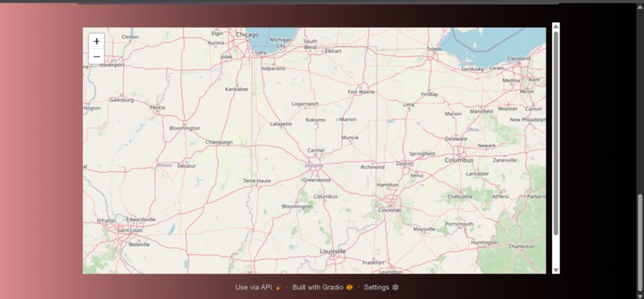Click the Fort Wayne label on the map

point(361,92)
